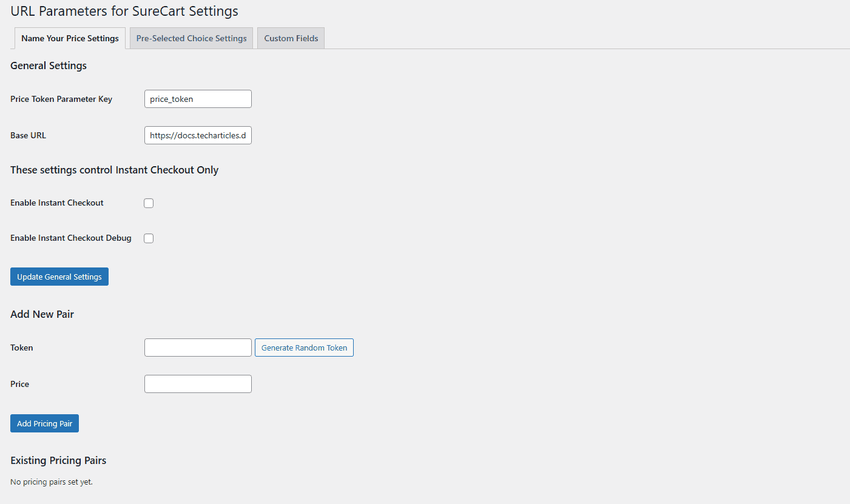Click into the Base URL field
Image resolution: width=850 pixels, height=504 pixels.
point(198,135)
